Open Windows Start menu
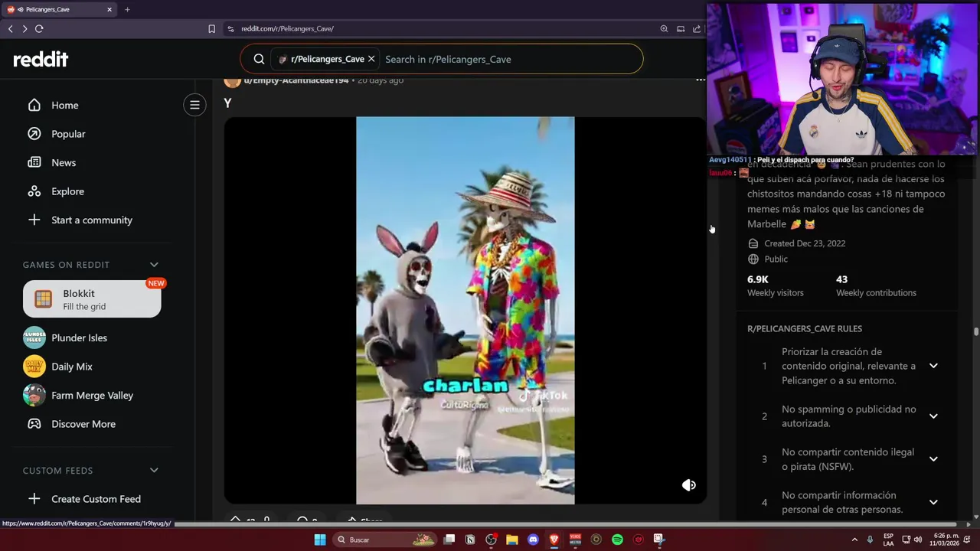Viewport: 980px width, 551px height. tap(320, 540)
